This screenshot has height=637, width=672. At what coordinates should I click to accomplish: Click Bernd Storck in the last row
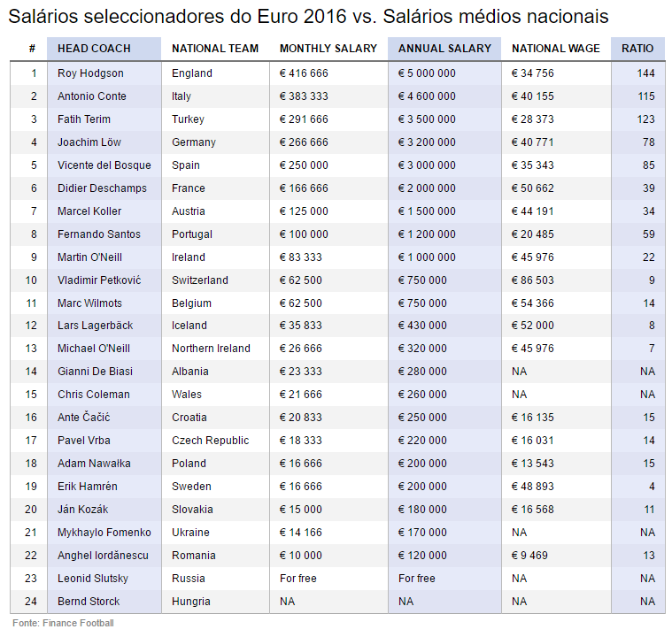point(88,602)
